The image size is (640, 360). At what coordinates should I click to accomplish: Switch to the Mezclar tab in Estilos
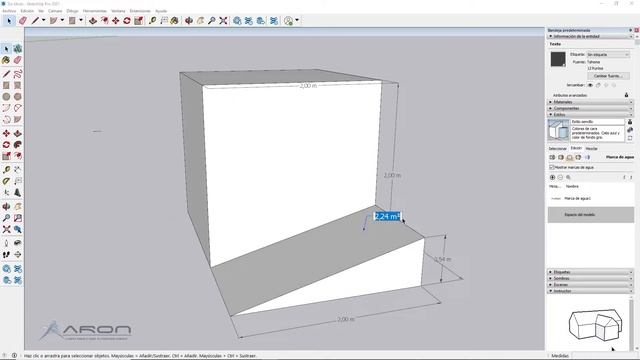(591, 149)
